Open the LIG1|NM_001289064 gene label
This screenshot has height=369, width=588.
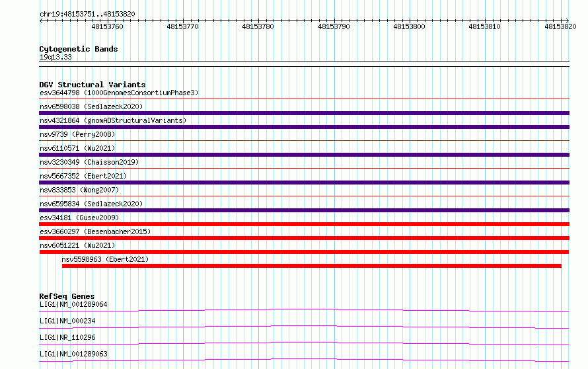[x=73, y=304]
